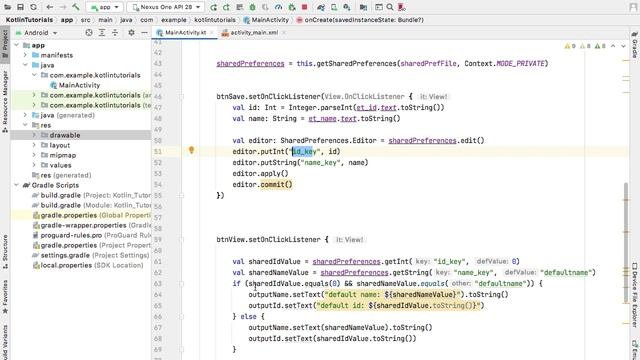Click the first green rerun arrow icon

pos(213,7)
